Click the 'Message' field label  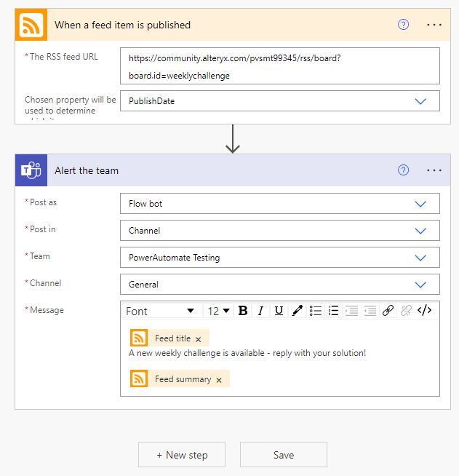[x=47, y=310]
